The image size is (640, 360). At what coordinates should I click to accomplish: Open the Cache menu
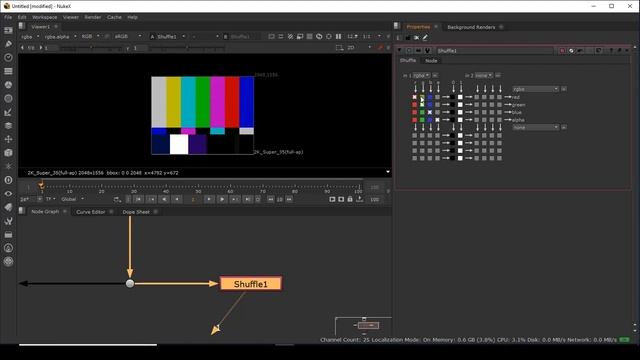pos(114,17)
